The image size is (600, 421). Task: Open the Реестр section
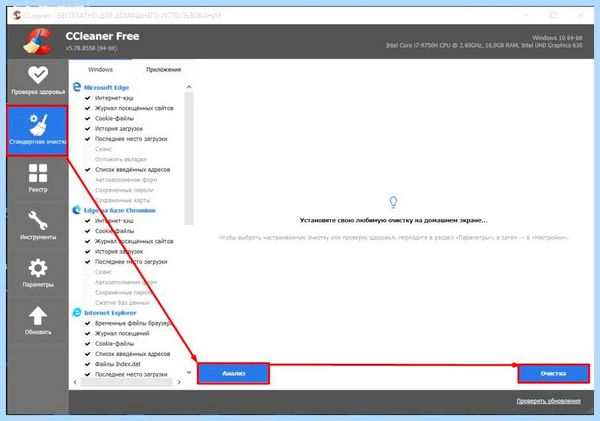point(38,178)
